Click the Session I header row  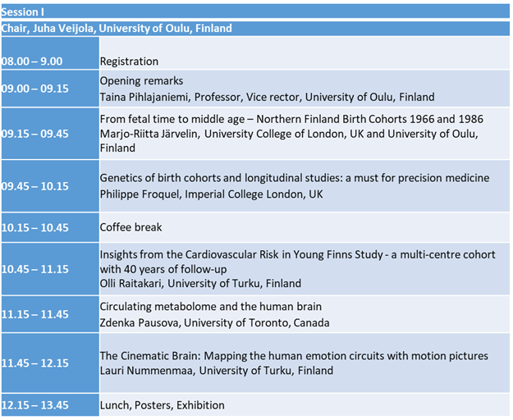coord(23,11)
